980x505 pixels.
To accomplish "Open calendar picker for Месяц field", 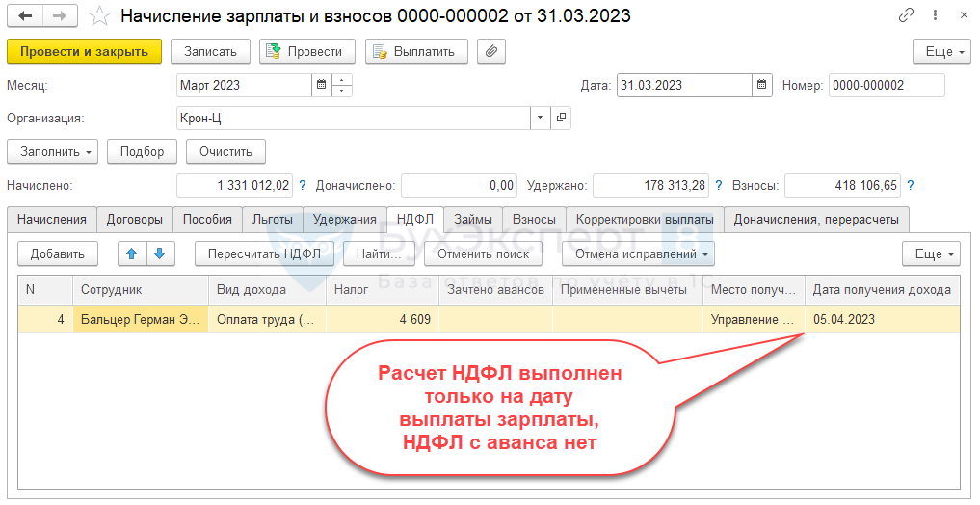I will (x=321, y=85).
